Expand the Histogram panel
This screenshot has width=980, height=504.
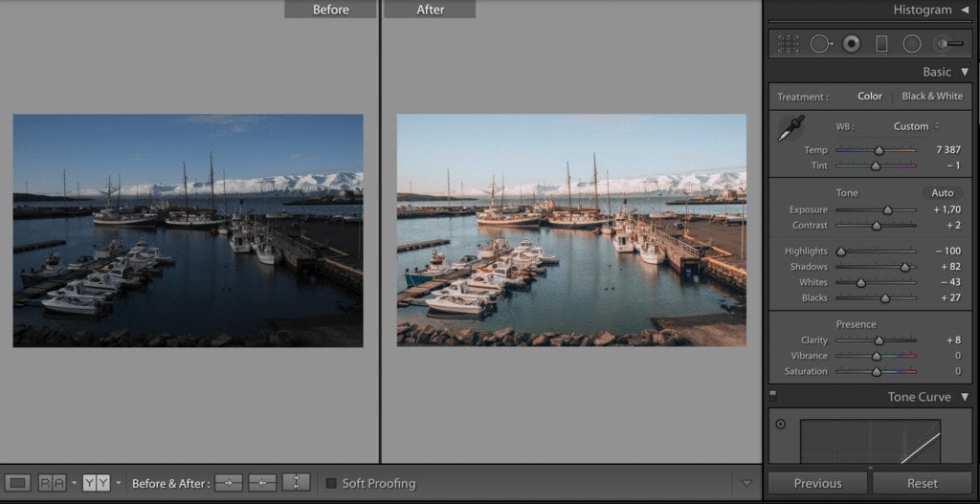pos(965,10)
